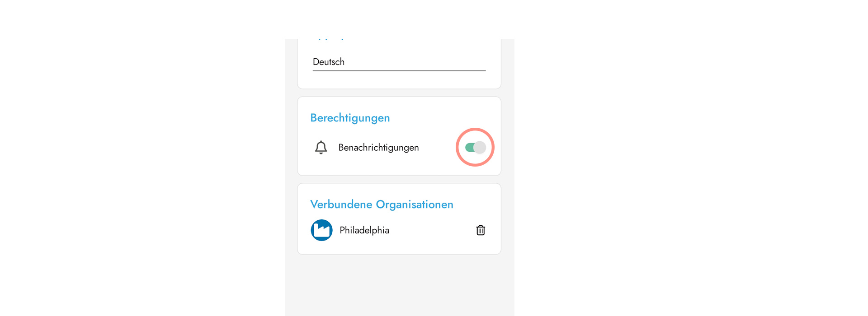Image resolution: width=868 pixels, height=316 pixels.
Task: Click the Verbundene Organisationen heading
Action: pyautogui.click(x=382, y=204)
